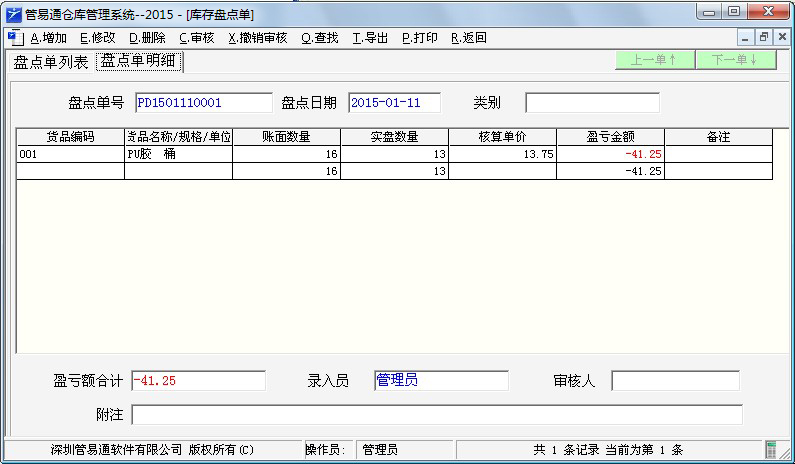Select D.删除 in the menu bar

[x=147, y=38]
